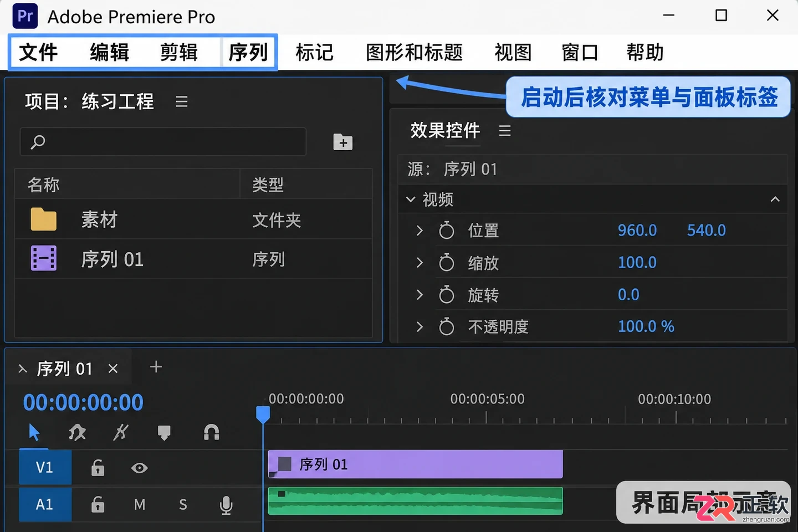
Task: Open the 效果控件 panel hamburger menu
Action: (x=505, y=131)
